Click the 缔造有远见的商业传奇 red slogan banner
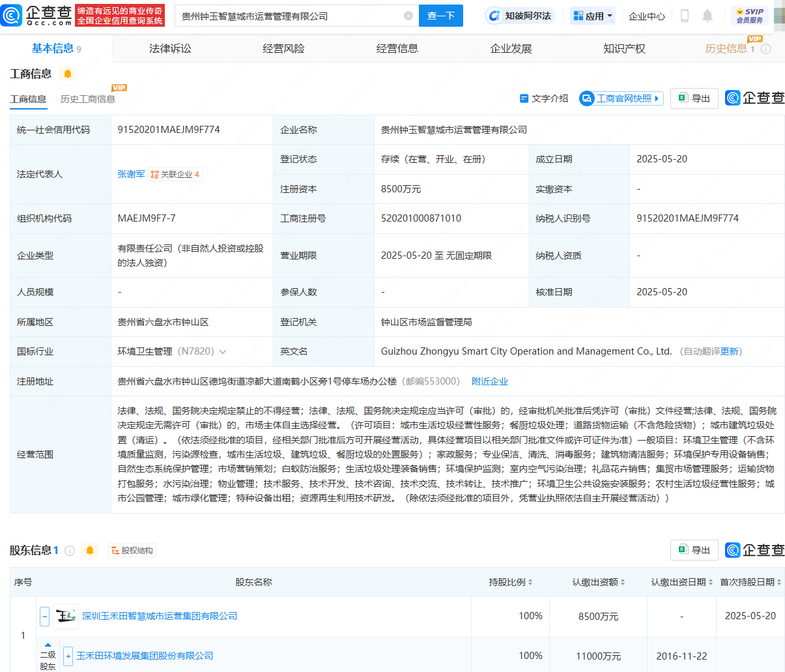Image resolution: width=785 pixels, height=672 pixels. [x=120, y=16]
